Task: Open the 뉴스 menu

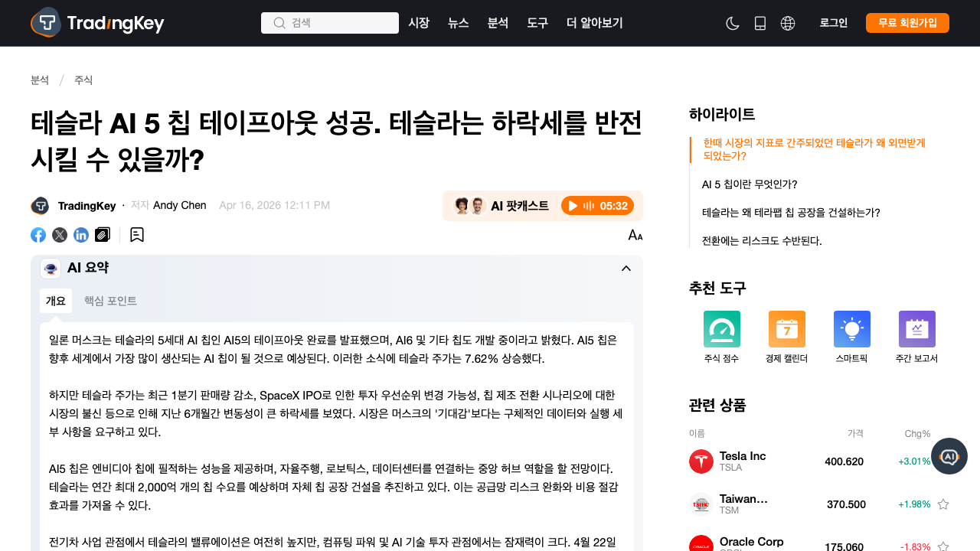Action: coord(459,23)
